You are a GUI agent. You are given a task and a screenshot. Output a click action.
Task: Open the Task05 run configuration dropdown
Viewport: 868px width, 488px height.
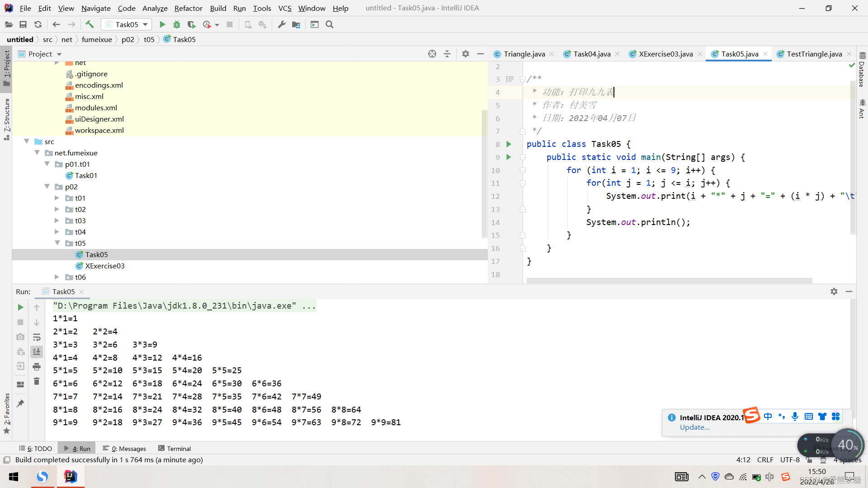(x=127, y=24)
